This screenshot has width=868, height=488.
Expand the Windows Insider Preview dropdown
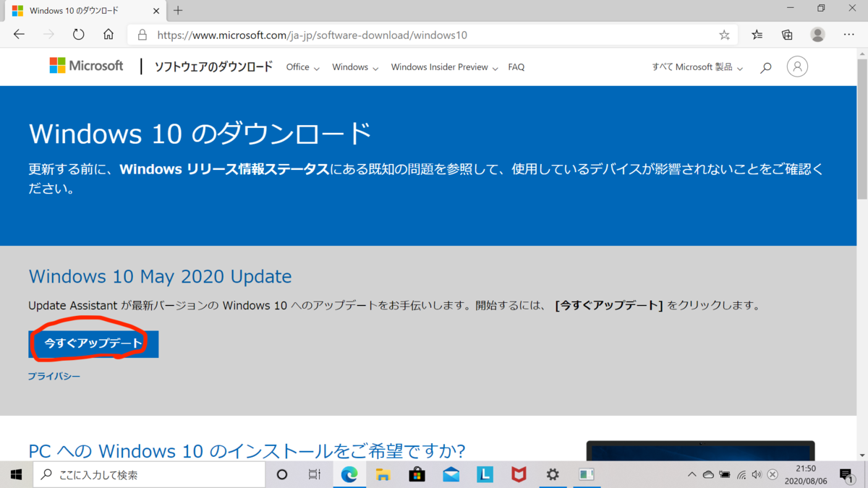pos(444,67)
